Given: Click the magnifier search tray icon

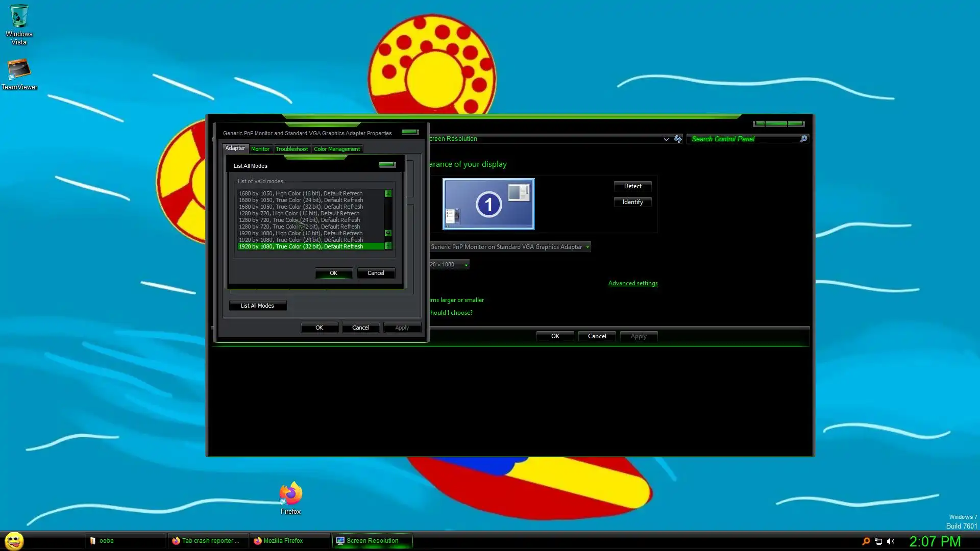Looking at the screenshot, I should pos(866,541).
